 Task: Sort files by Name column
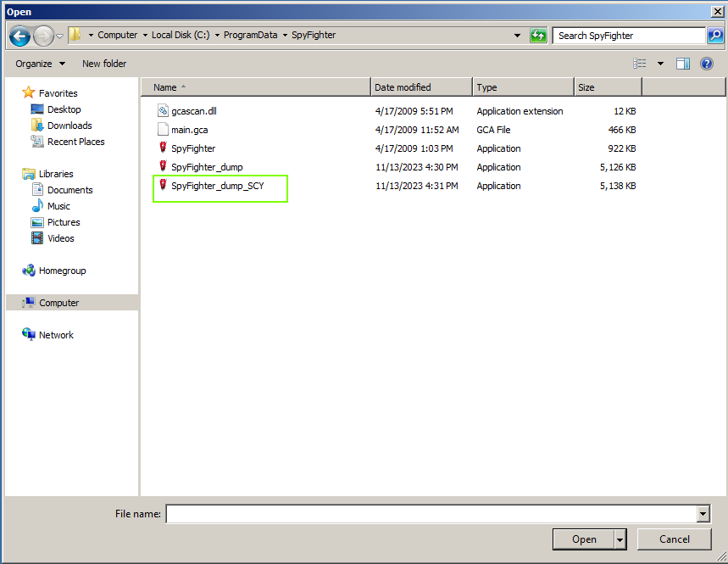click(x=256, y=87)
